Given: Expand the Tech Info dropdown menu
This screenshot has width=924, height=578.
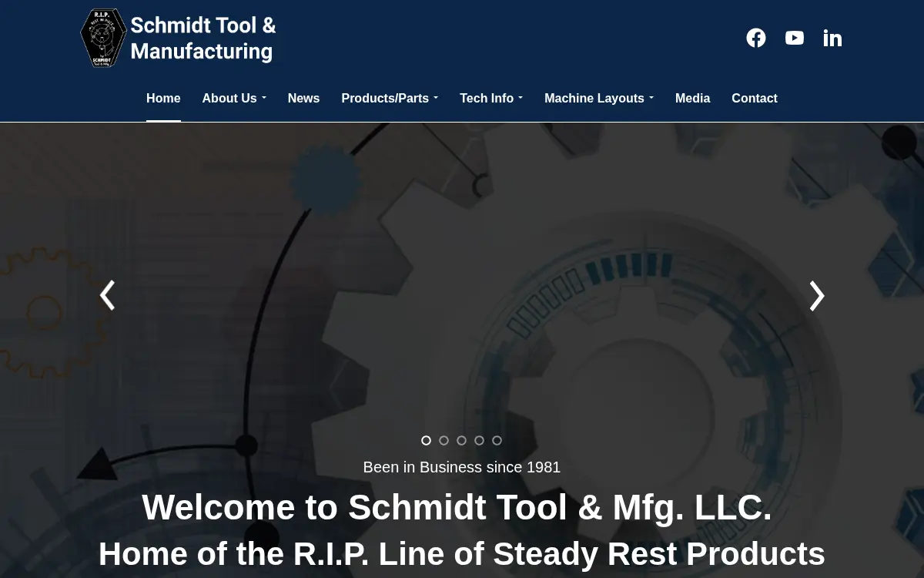Looking at the screenshot, I should [x=491, y=98].
